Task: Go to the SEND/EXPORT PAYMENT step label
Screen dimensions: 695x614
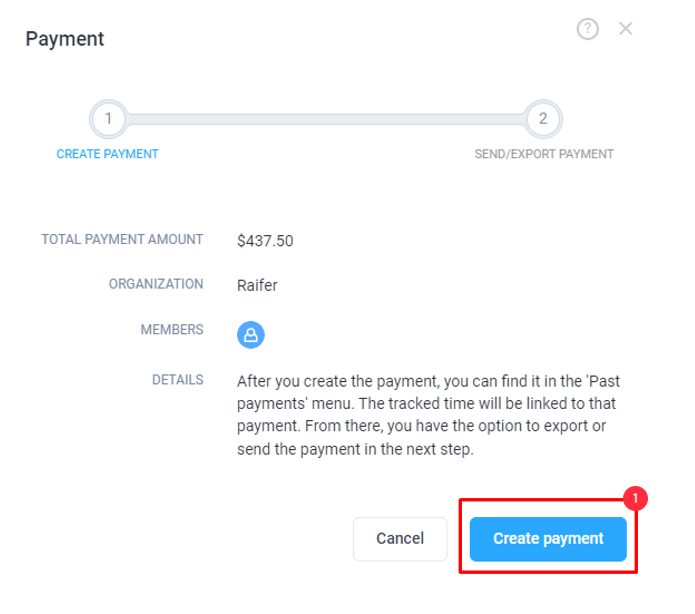Action: pos(544,154)
